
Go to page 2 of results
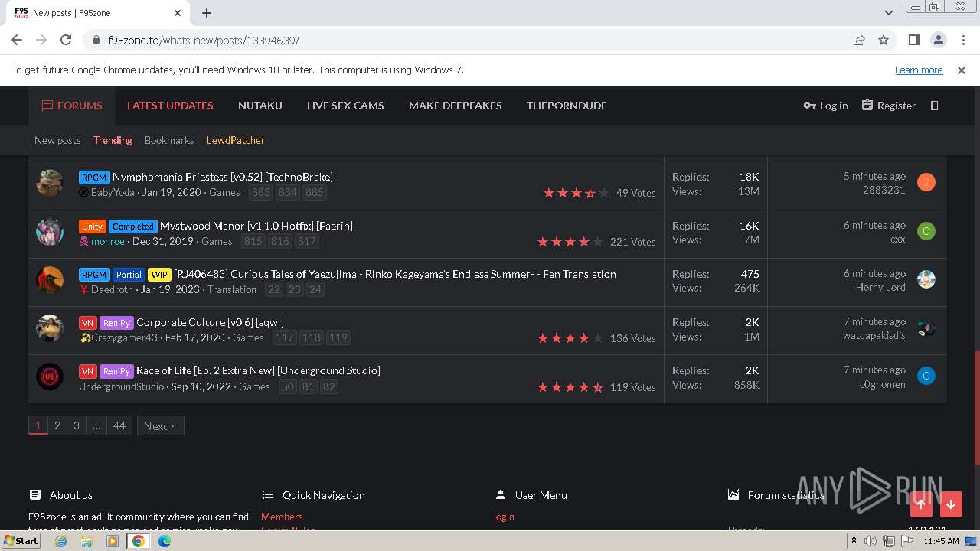coord(57,425)
